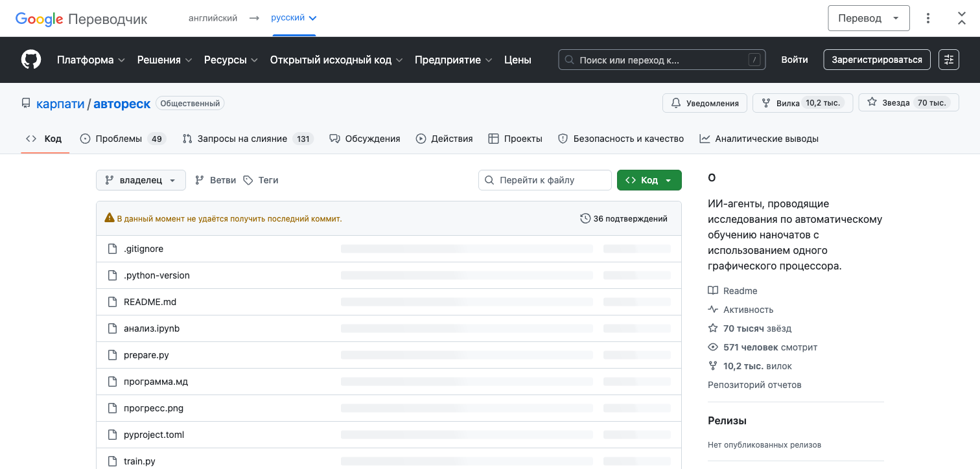Click the fork icon beside 10,2 тыс. вилок
Screen dimensions: 980x469
click(x=713, y=366)
